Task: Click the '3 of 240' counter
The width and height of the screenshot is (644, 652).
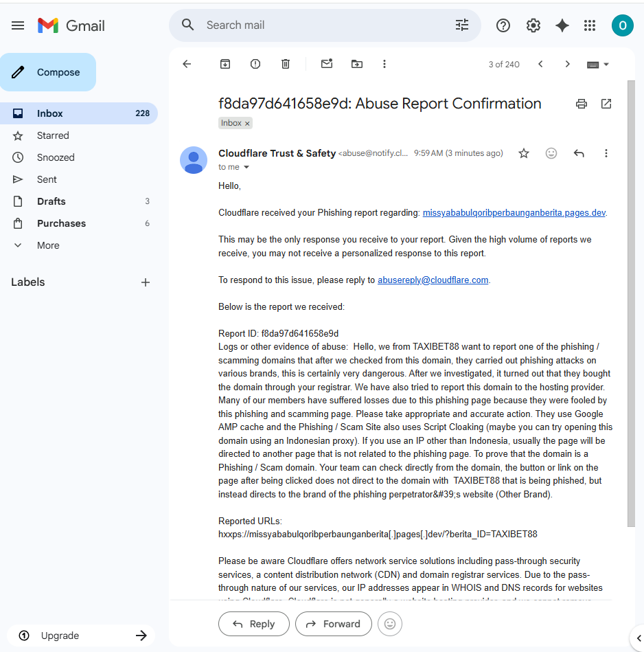Action: tap(504, 65)
